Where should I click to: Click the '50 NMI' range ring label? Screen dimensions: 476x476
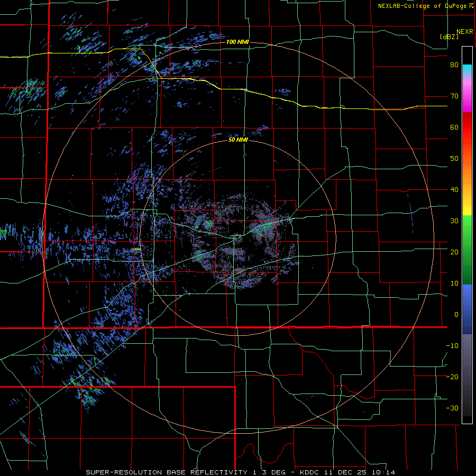click(238, 140)
